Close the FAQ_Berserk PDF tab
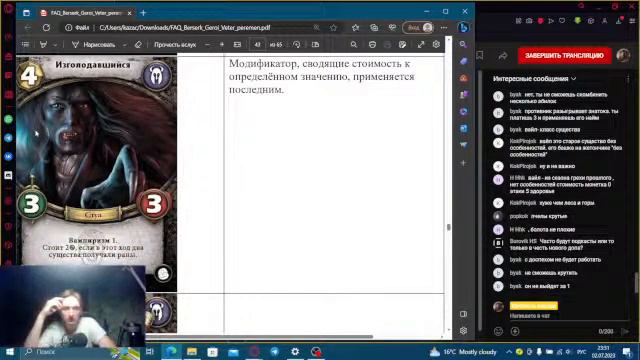The height and width of the screenshot is (360, 640). [130, 13]
